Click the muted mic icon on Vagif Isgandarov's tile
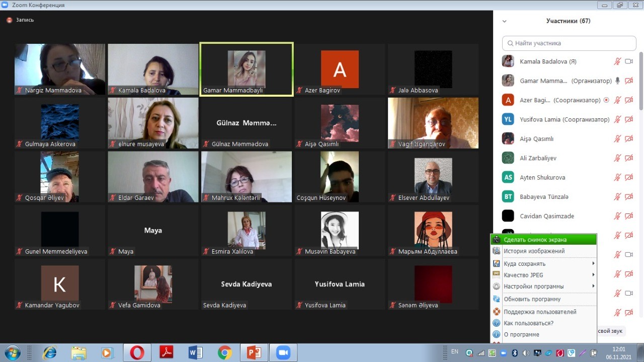This screenshot has height=362, width=644. click(393, 144)
